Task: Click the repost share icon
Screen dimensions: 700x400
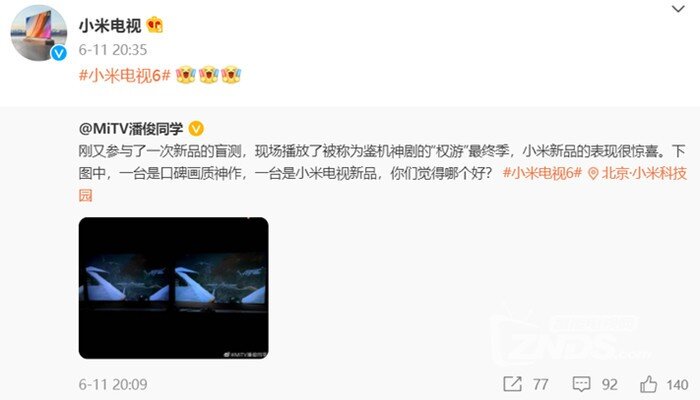Action: [x=512, y=384]
